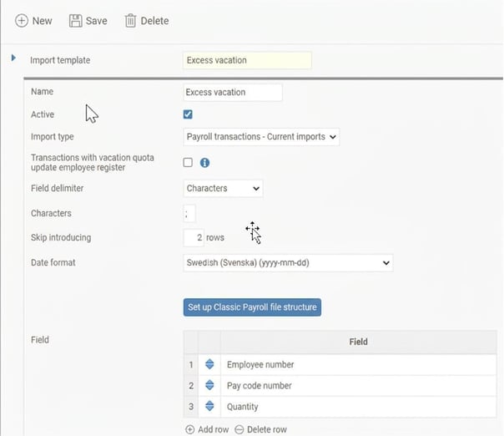The image size is (504, 436).
Task: Click the Save button label
Action: (97, 21)
